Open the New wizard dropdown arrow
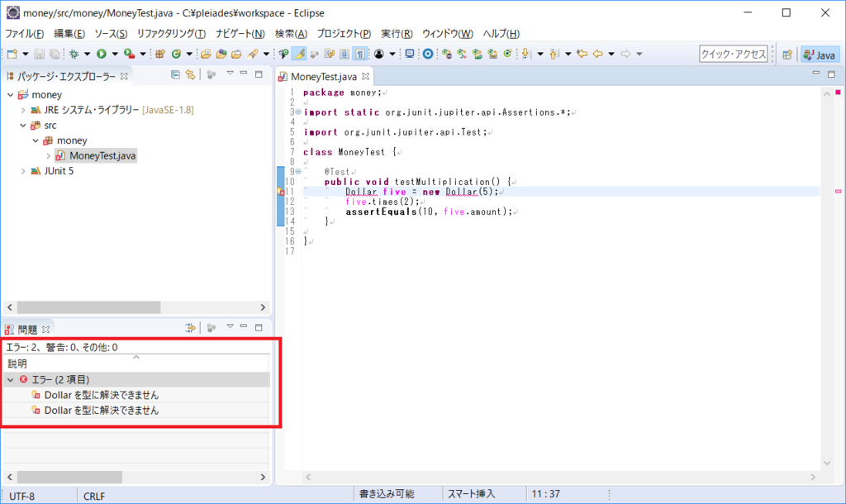This screenshot has height=504, width=846. coord(26,54)
